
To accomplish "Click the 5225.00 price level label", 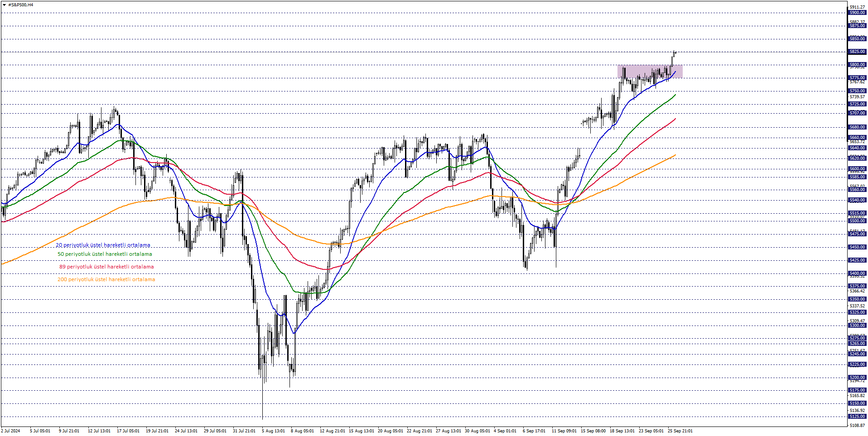I will tap(857, 364).
